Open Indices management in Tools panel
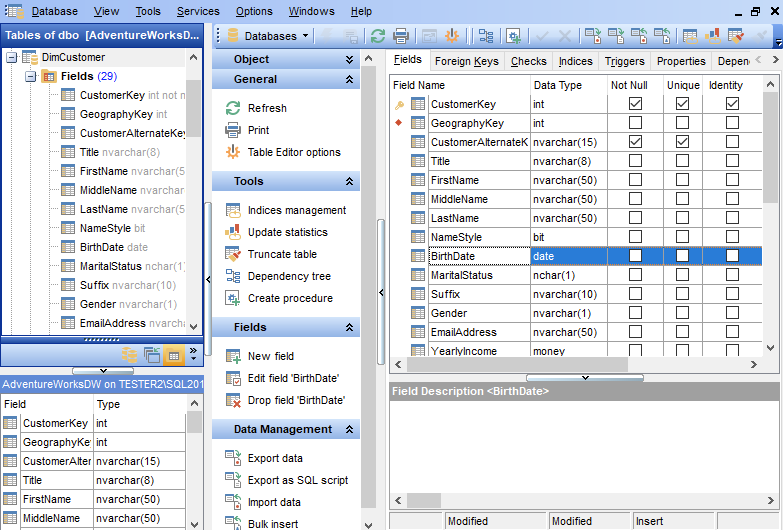 297,210
